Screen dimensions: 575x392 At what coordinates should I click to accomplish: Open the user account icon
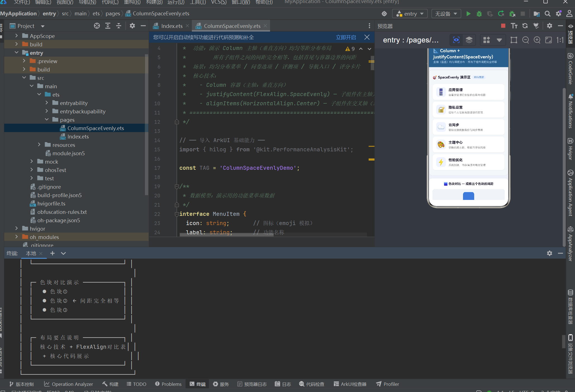click(x=569, y=14)
